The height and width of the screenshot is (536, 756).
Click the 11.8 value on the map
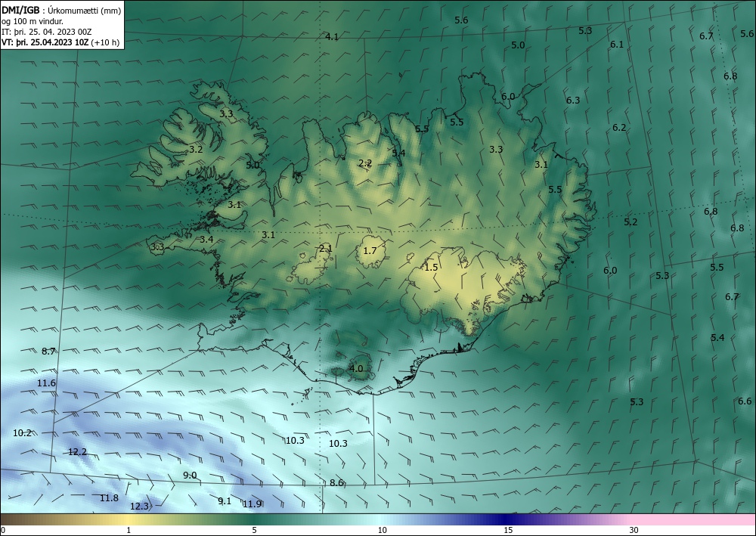(x=109, y=498)
